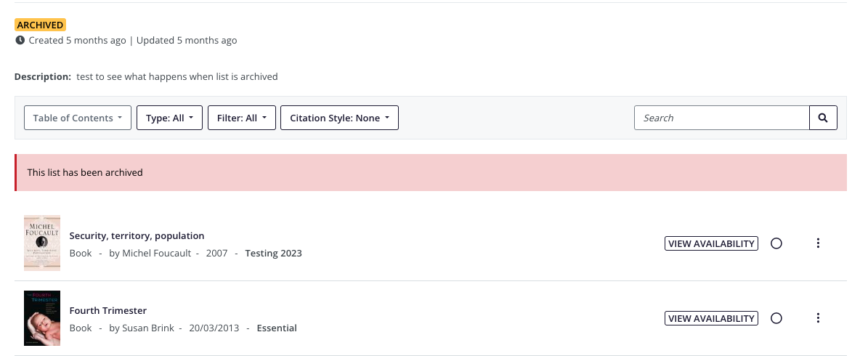Click the 'by Susan Brink' author text

coord(142,328)
